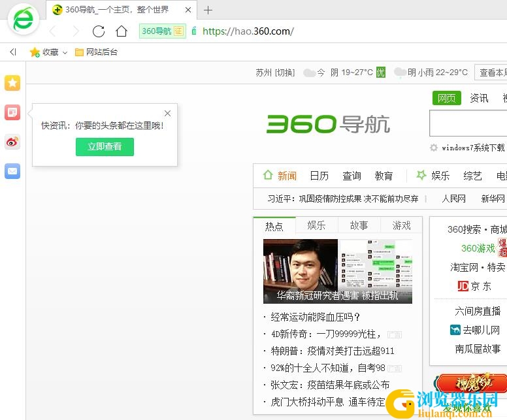This screenshot has height=420, width=507.
Task: Open the 网站后台 bookmark folder
Action: [x=96, y=52]
